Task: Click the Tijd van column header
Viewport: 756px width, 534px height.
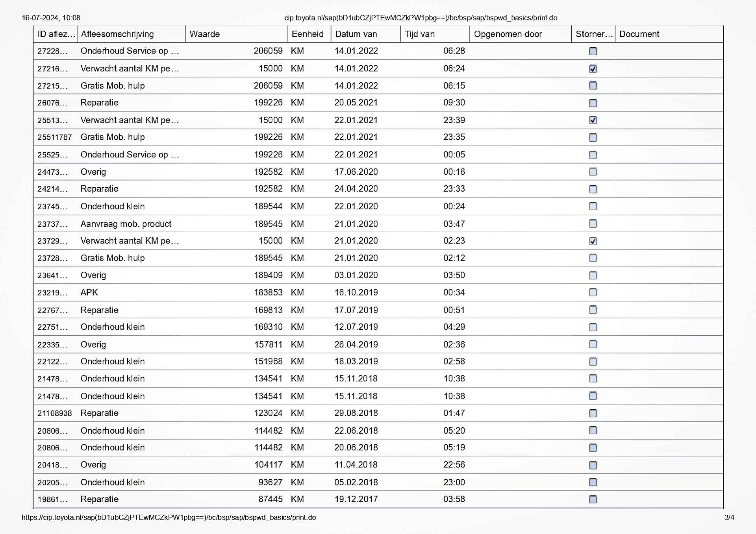Action: pos(435,34)
